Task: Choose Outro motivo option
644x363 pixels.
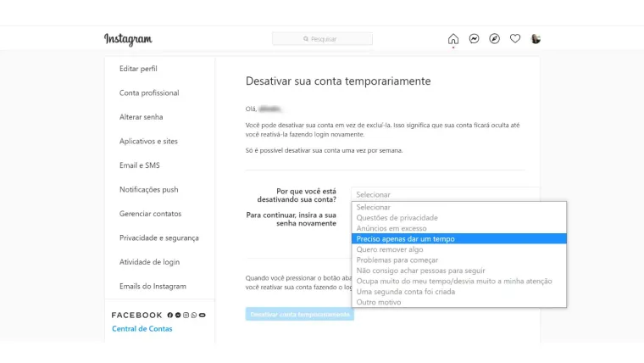Action: click(x=458, y=302)
